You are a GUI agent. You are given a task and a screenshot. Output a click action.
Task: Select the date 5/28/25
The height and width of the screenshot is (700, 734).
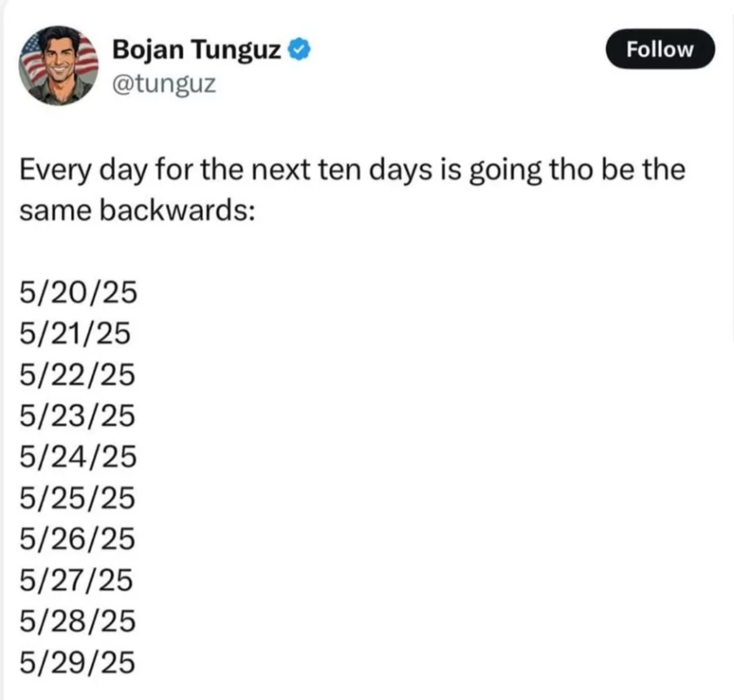tap(79, 622)
